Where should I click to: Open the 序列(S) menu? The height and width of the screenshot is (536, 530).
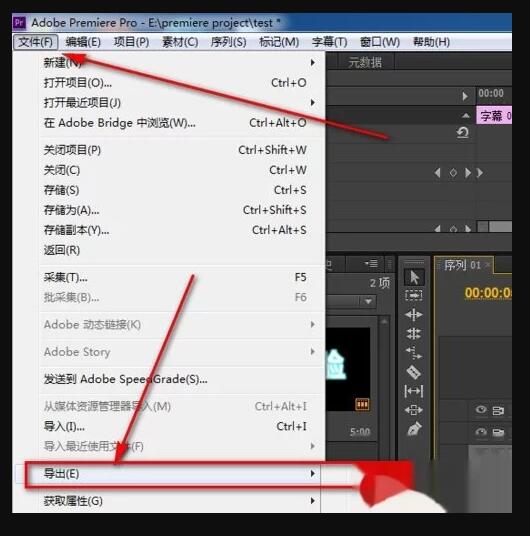coord(228,42)
